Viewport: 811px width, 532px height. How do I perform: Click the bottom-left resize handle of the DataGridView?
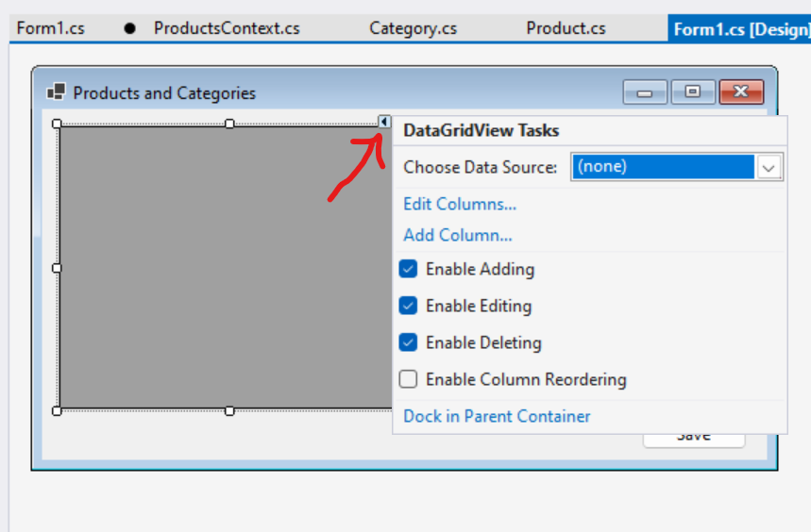(58, 410)
